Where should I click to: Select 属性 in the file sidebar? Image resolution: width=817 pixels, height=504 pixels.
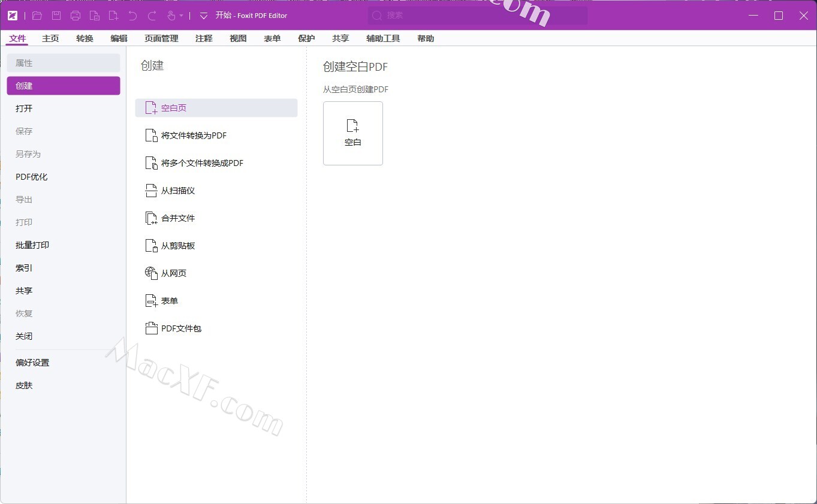point(64,63)
